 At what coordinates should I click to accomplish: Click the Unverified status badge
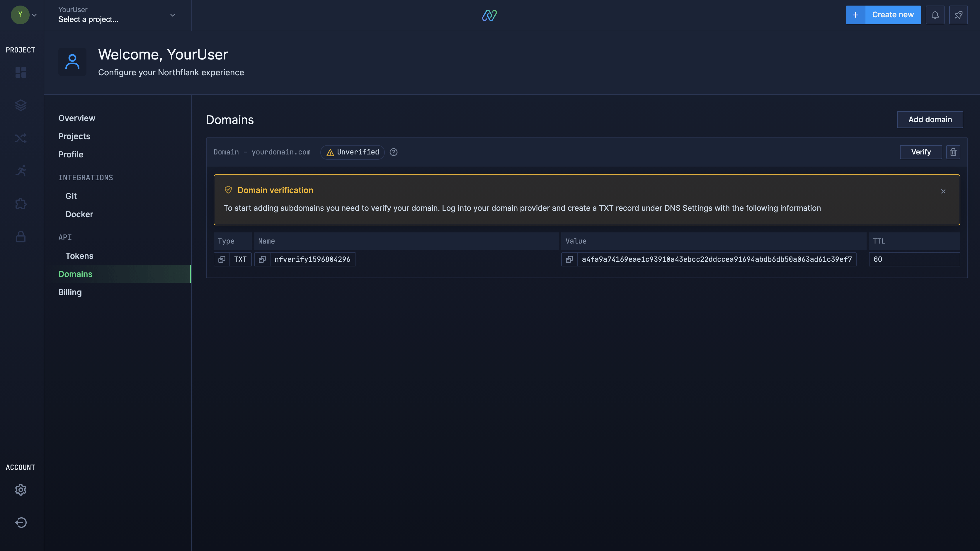[x=353, y=152]
